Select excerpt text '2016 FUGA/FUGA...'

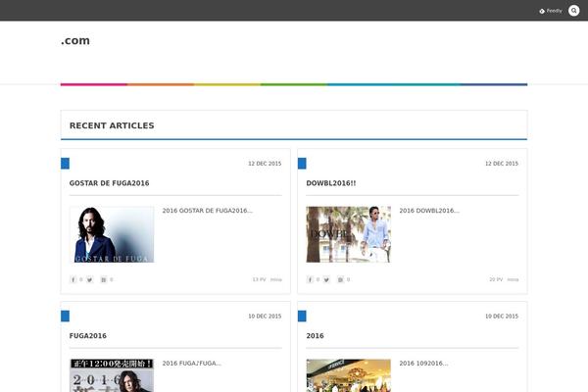192,364
